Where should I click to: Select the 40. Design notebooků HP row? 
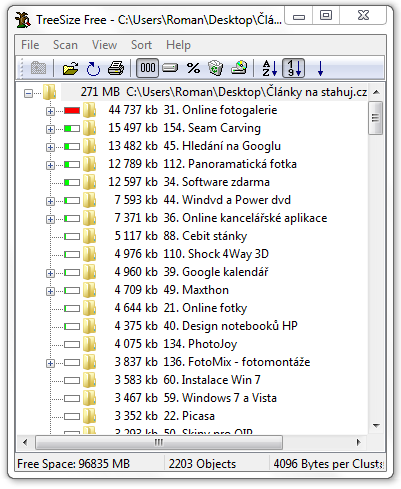[x=206, y=326]
